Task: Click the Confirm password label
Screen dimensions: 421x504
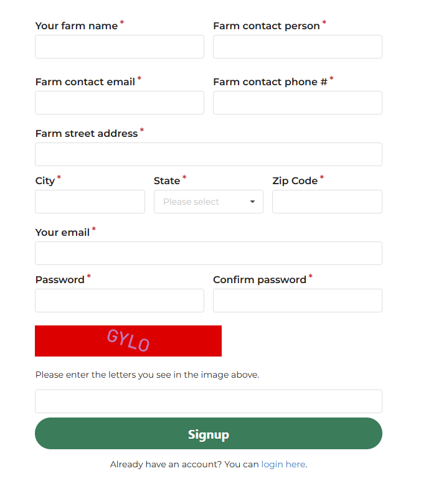Action: 259,280
